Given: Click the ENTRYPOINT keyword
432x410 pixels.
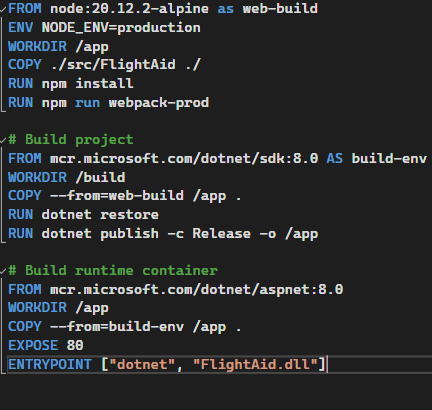Looking at the screenshot, I should coord(50,364).
